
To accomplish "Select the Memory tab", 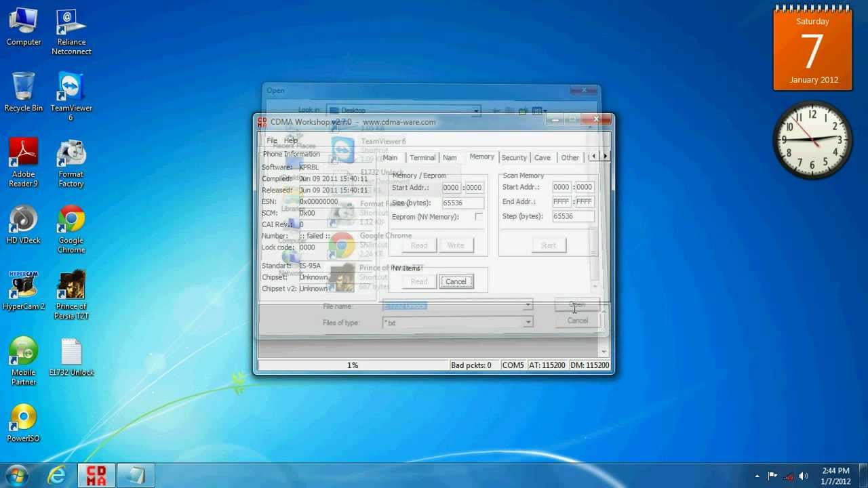I will tap(481, 157).
